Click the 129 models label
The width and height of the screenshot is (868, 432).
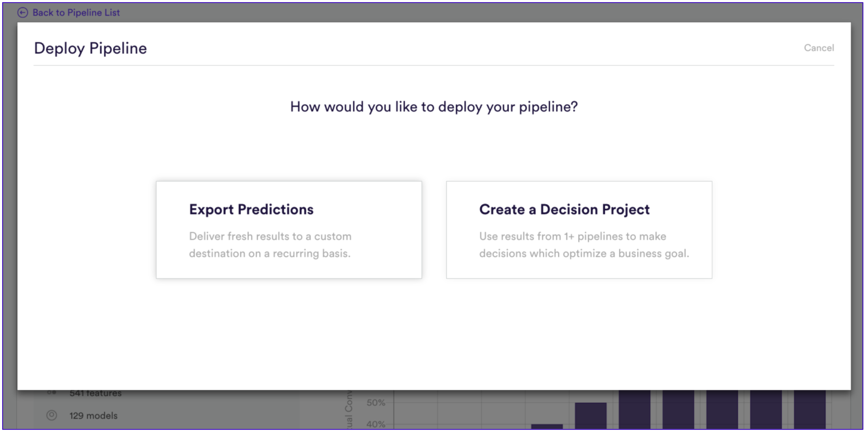click(93, 416)
